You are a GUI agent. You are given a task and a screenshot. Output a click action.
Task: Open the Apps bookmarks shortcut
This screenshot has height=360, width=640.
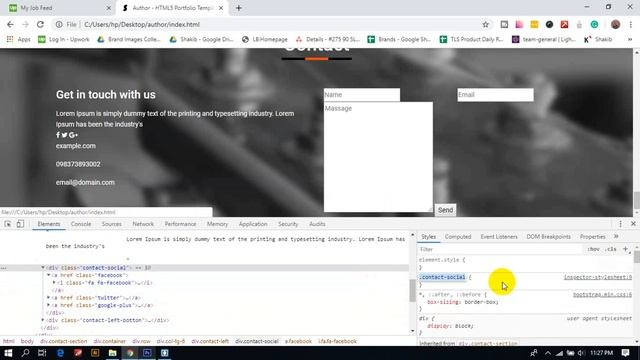point(18,39)
